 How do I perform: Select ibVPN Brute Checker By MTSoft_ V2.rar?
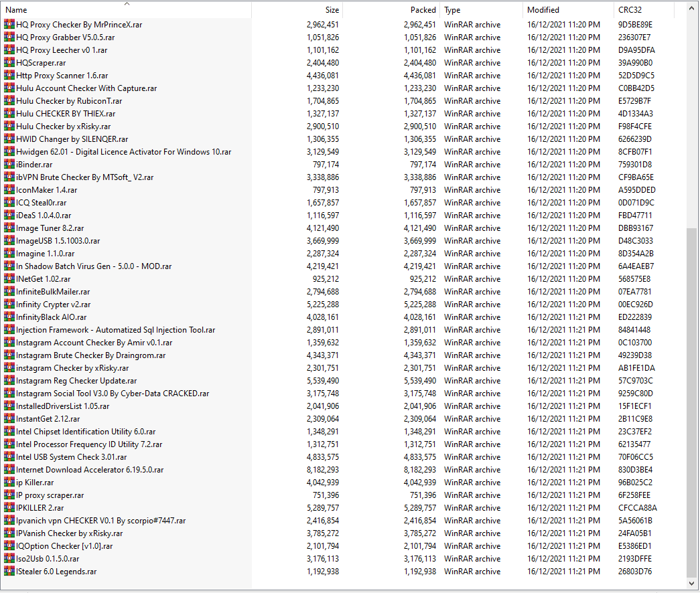coord(85,177)
